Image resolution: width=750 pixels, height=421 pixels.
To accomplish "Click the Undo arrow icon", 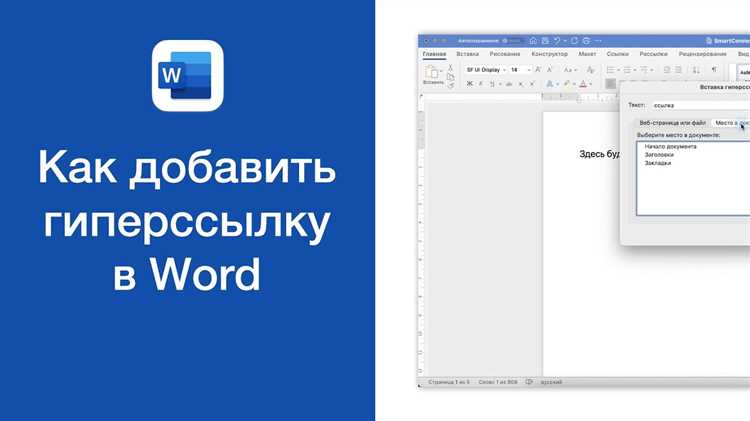I will pyautogui.click(x=557, y=41).
